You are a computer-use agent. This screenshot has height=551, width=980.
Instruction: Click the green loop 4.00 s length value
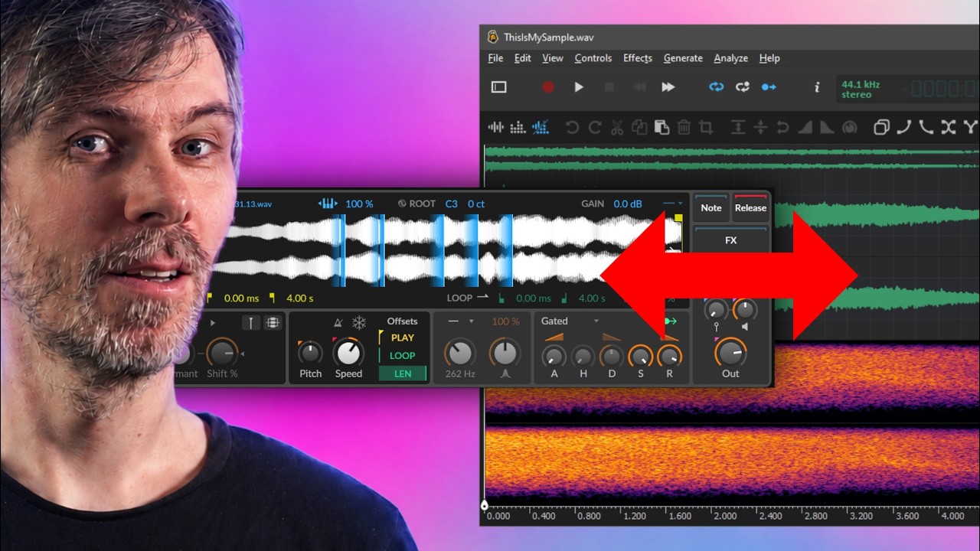tap(592, 298)
